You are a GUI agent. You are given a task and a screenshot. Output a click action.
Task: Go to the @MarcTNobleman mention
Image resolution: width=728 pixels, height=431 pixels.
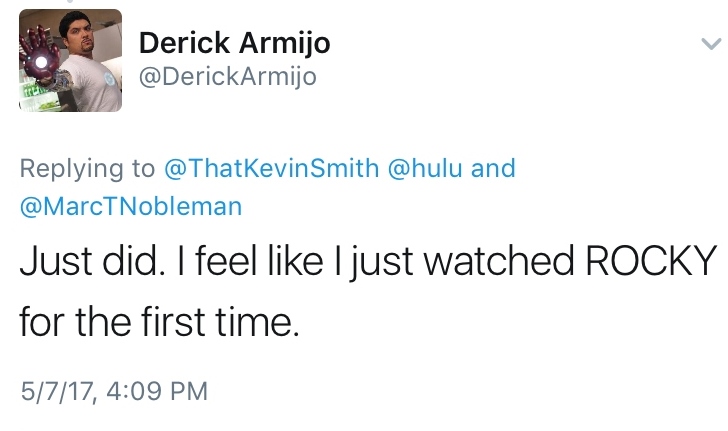[x=131, y=207]
